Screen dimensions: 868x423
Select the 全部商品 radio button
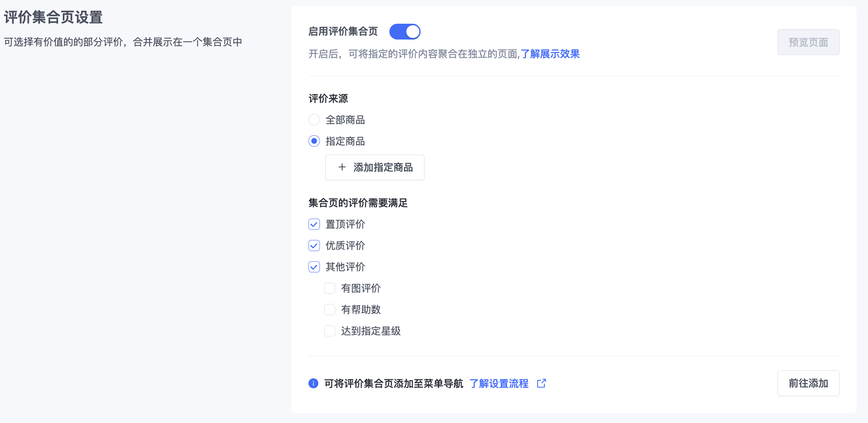tap(314, 120)
